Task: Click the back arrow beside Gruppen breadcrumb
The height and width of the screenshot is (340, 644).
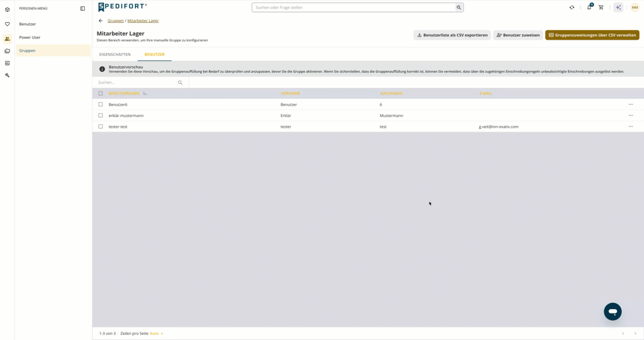Action: [x=101, y=21]
